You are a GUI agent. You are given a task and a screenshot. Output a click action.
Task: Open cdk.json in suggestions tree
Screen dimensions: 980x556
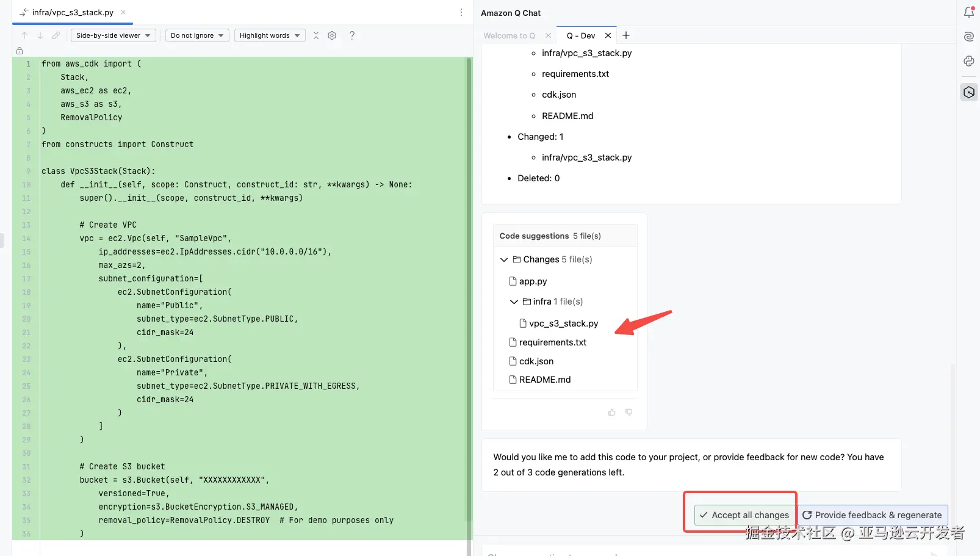point(536,361)
